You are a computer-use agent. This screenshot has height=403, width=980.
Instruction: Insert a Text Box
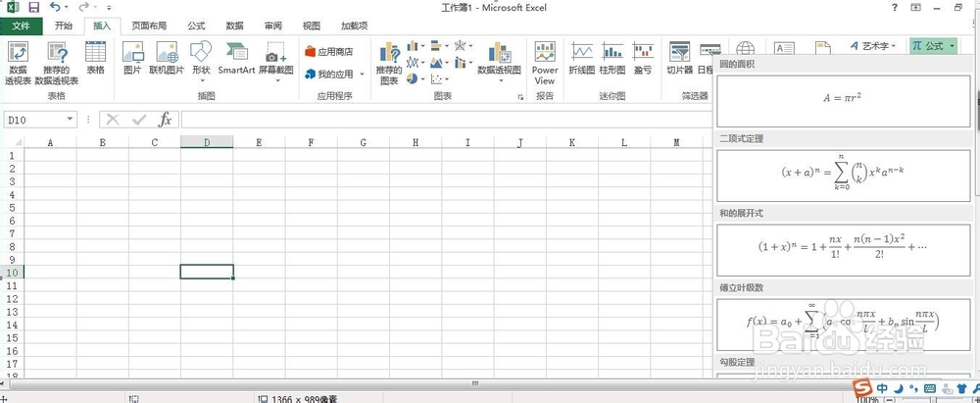point(784,49)
